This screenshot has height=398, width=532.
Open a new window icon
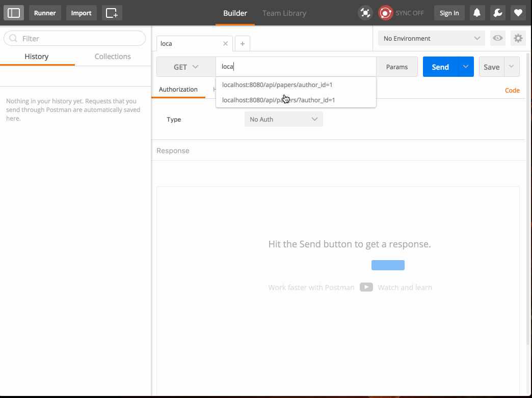point(112,13)
